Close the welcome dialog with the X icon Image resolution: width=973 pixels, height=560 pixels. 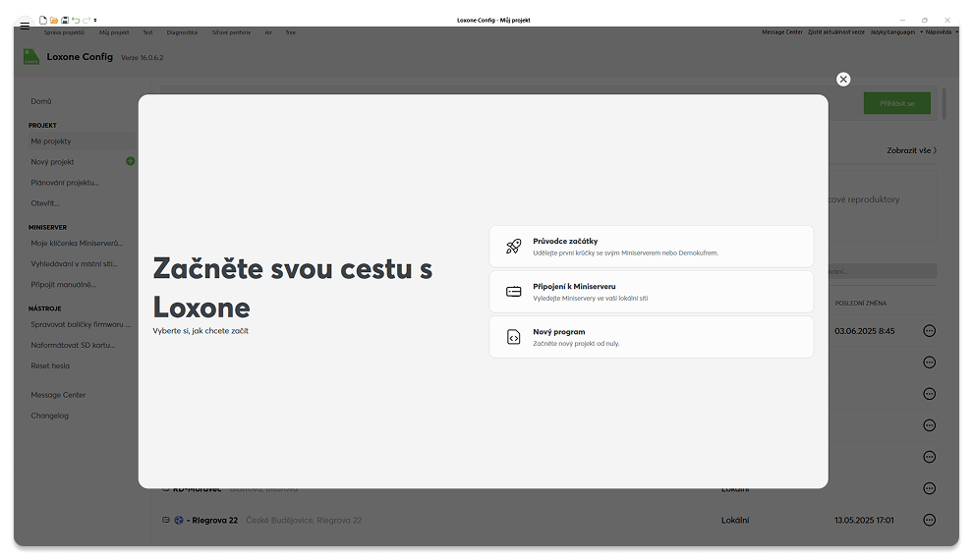click(x=843, y=80)
